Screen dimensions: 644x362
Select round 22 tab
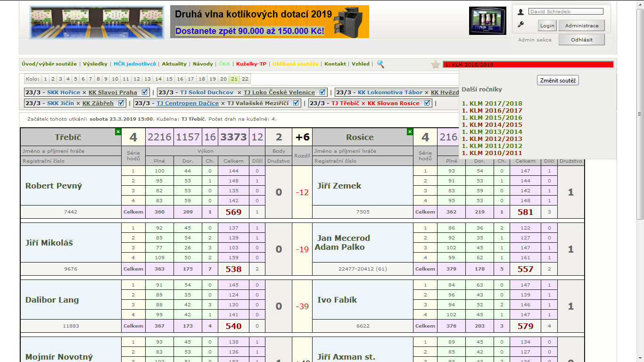coord(245,79)
